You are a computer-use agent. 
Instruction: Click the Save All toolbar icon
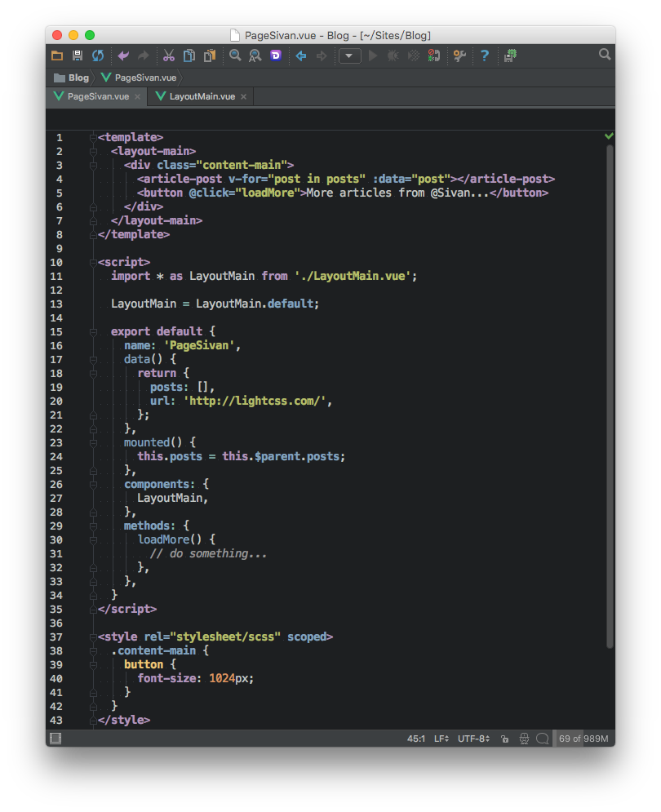(78, 55)
